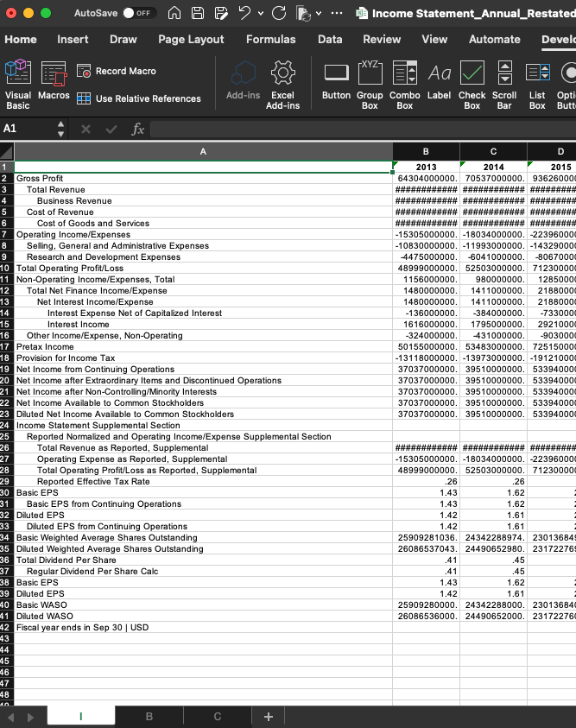Select column B header

426,151
